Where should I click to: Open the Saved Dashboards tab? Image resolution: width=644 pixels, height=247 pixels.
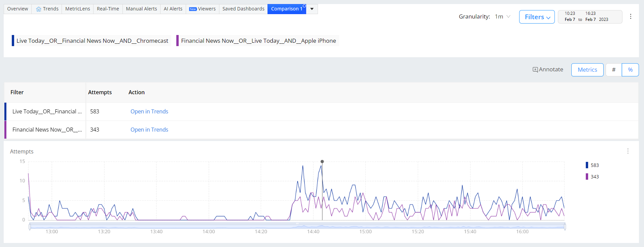pyautogui.click(x=243, y=9)
